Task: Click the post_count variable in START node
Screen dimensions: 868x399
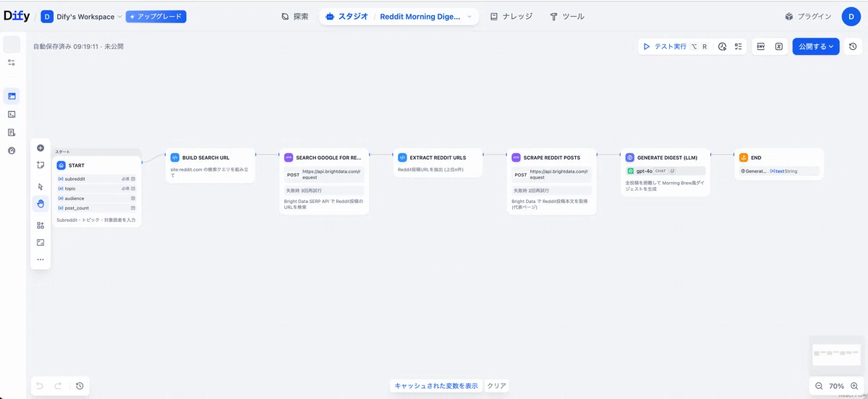Action: (96, 207)
